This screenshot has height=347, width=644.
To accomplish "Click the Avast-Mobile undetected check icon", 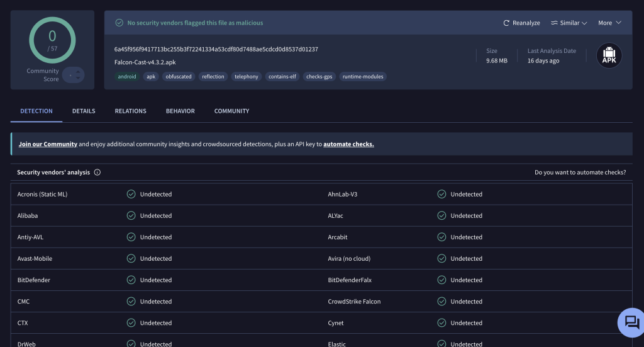I will (131, 258).
